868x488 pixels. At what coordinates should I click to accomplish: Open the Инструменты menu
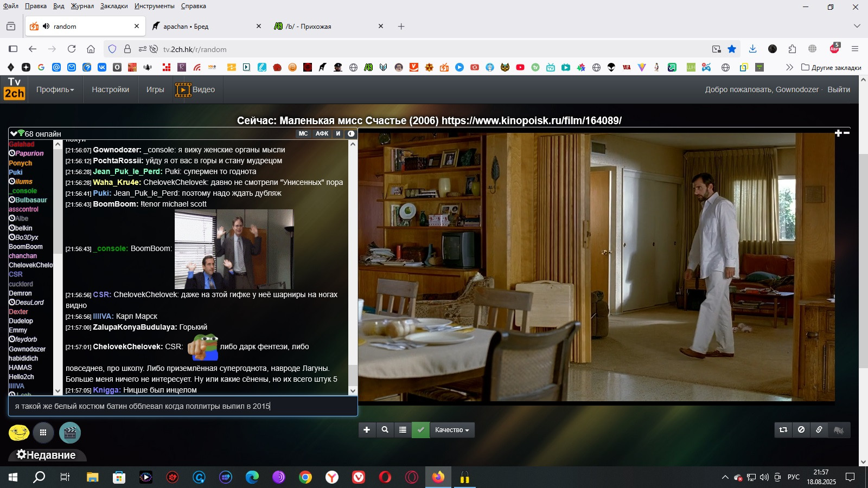155,6
